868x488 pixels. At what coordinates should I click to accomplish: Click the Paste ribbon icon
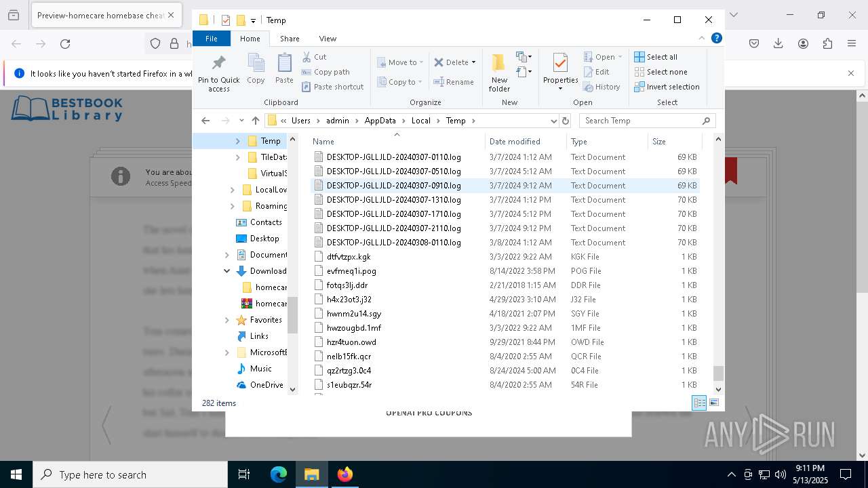click(x=284, y=68)
